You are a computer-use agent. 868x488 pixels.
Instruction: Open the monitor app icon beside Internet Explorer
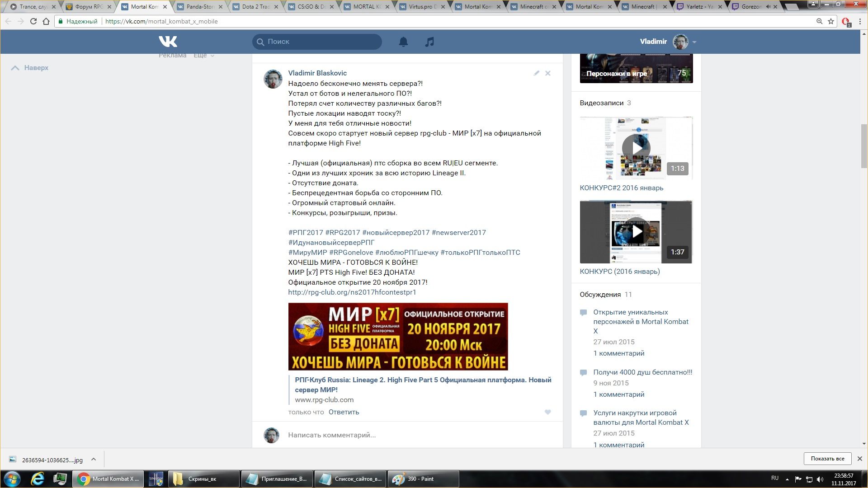[x=60, y=479]
